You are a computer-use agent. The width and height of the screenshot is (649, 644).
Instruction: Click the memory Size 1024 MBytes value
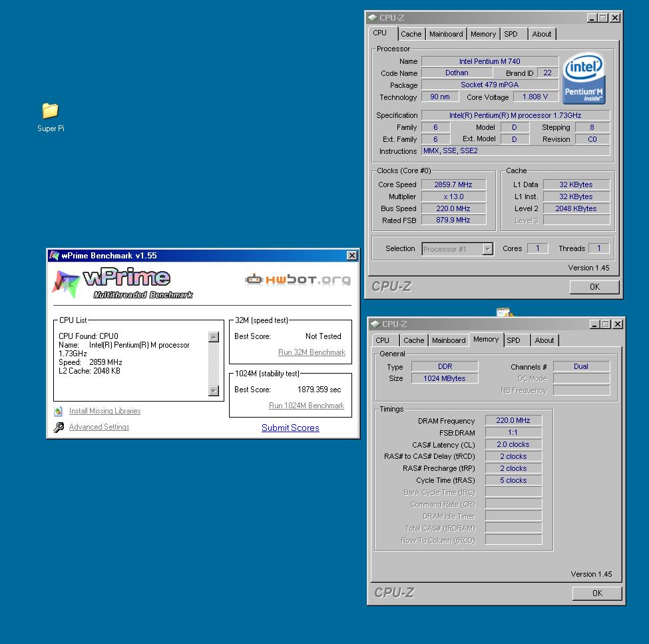coord(445,378)
